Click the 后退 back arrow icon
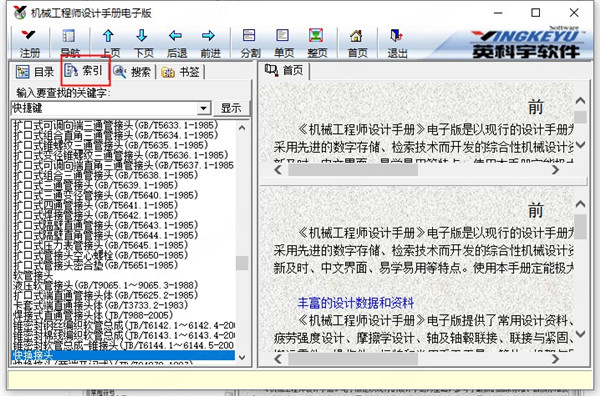 176,43
